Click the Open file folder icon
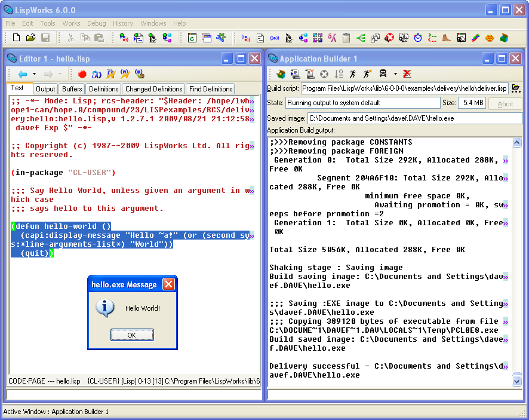Screen dimensions: 529x420 (x=30, y=38)
